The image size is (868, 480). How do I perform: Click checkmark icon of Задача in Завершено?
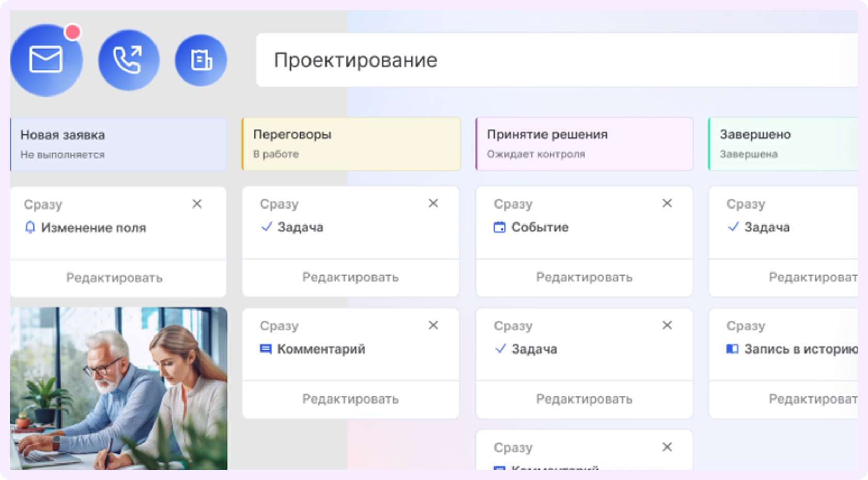(x=733, y=227)
